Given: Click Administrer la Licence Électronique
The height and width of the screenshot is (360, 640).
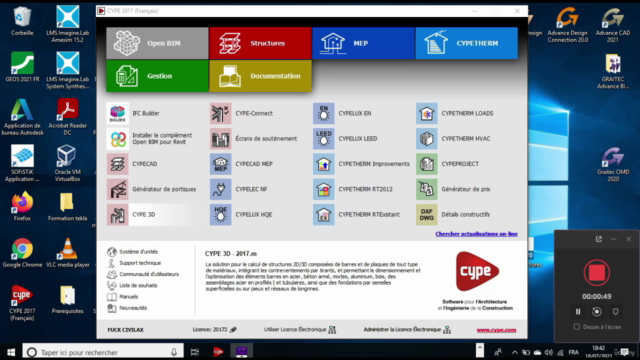Looking at the screenshot, I should click(x=407, y=329).
